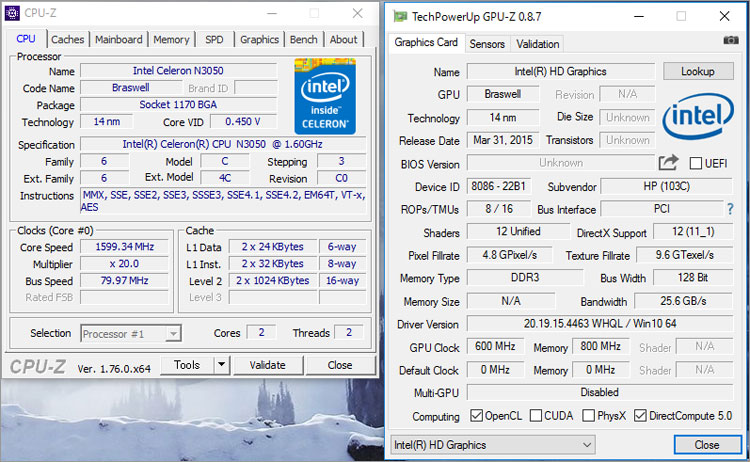750x462 pixels.
Task: Click the Core Speed value 1599.34 MHz
Action: (x=124, y=247)
